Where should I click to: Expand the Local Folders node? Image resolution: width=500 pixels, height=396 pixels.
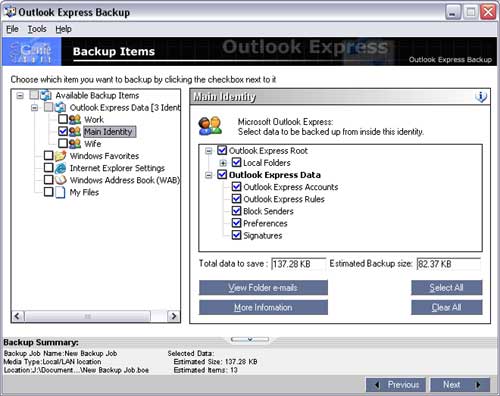(223, 163)
